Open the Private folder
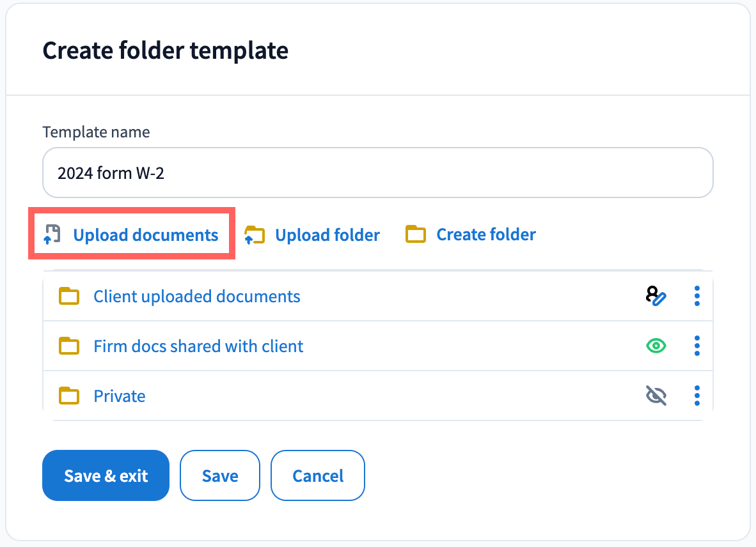 click(x=120, y=396)
